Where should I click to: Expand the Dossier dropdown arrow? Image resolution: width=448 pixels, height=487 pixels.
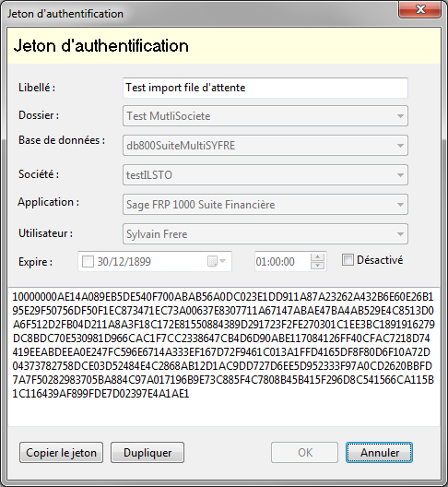[x=400, y=116]
